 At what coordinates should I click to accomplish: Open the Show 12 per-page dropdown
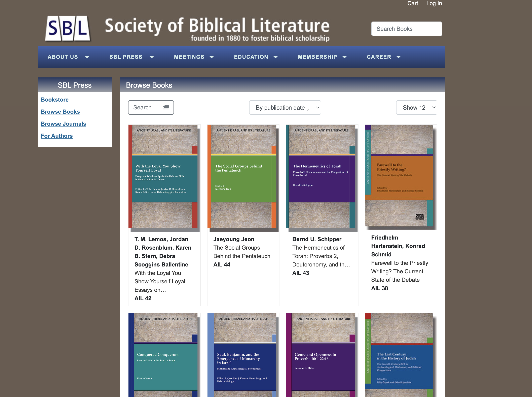[x=416, y=107]
